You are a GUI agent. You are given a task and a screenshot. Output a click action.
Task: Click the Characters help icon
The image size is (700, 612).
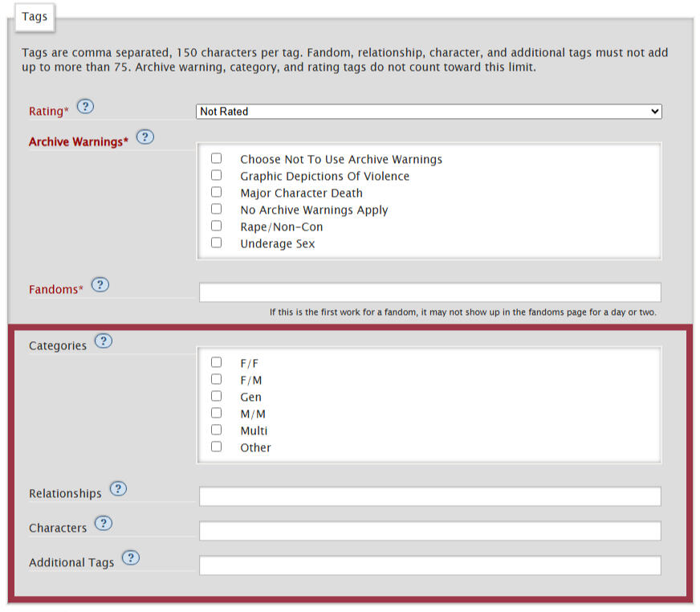pos(103,524)
